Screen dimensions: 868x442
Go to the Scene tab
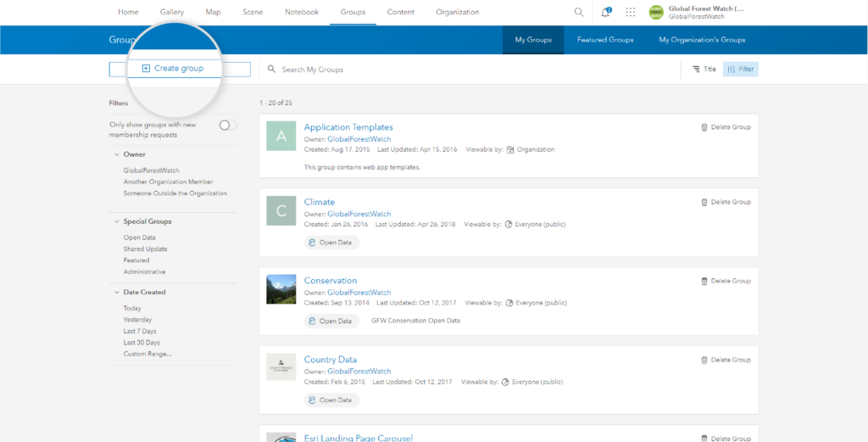point(253,12)
